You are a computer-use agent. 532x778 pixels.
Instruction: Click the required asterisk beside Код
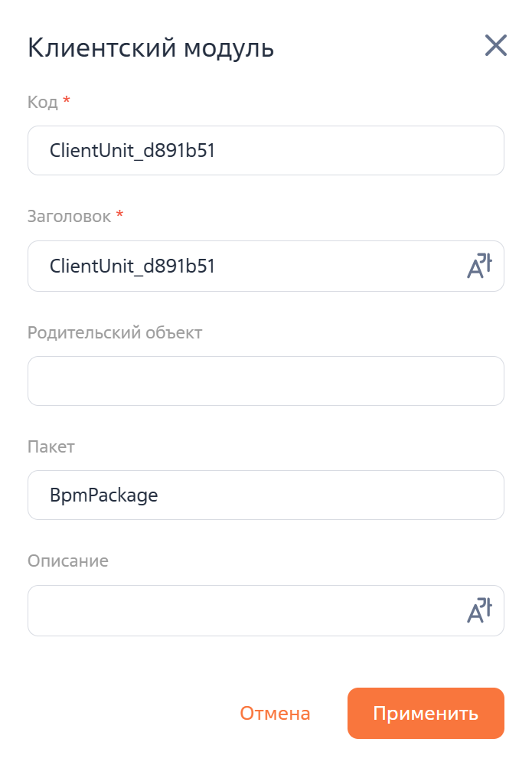click(x=67, y=101)
